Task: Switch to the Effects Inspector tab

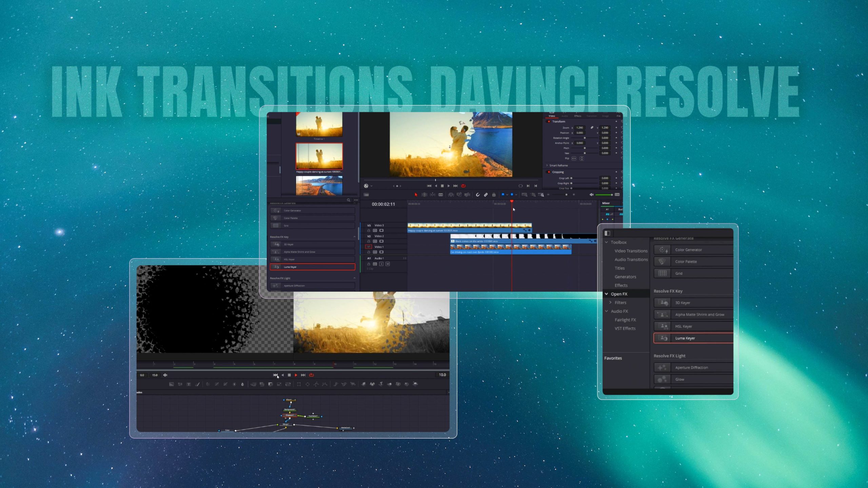Action: pyautogui.click(x=578, y=116)
